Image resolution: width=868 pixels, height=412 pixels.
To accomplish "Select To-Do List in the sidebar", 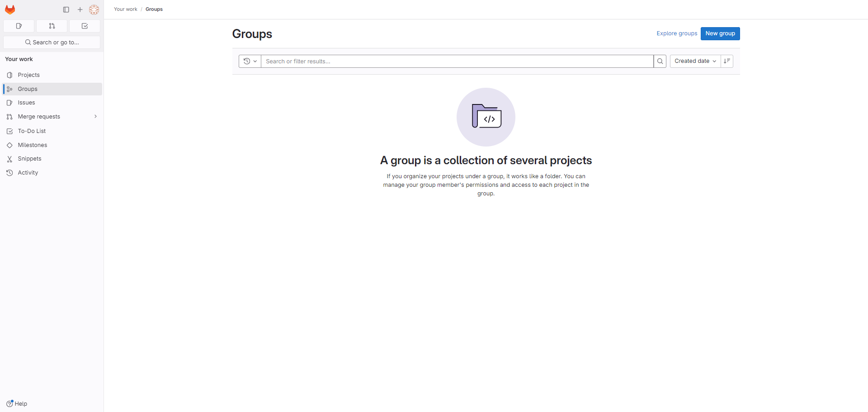I will (52, 131).
